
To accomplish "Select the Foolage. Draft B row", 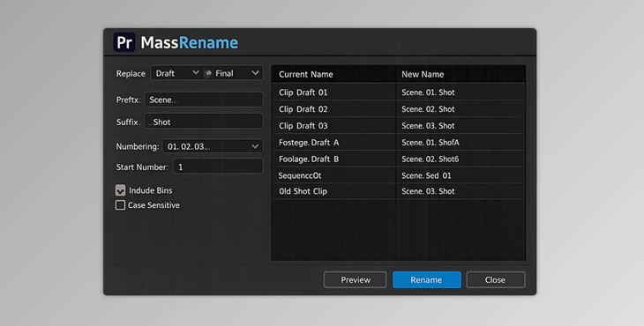I will 399,159.
